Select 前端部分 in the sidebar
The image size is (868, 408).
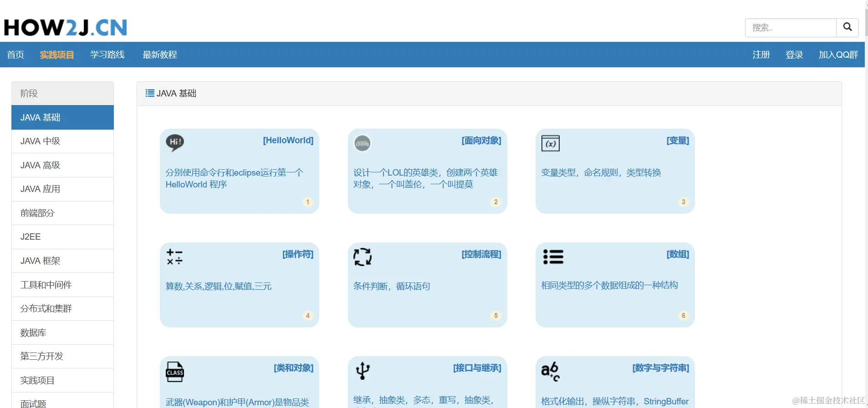[62, 213]
